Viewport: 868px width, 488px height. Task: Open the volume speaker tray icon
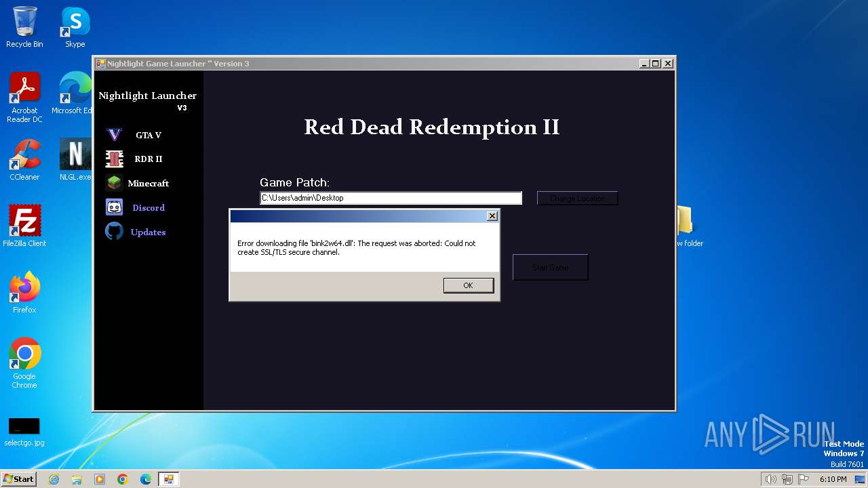[x=770, y=479]
